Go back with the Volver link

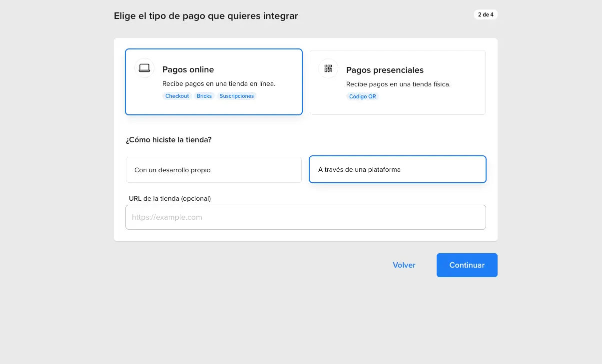[x=404, y=265]
